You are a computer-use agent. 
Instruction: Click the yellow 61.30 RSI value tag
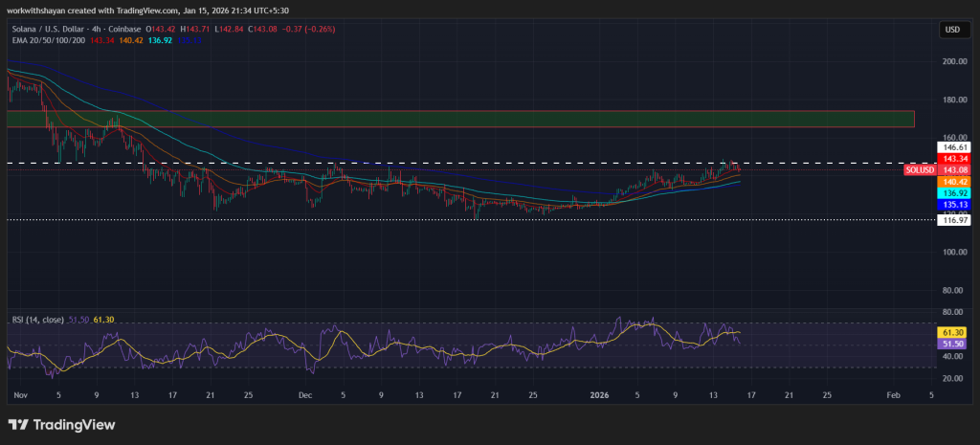[954, 331]
